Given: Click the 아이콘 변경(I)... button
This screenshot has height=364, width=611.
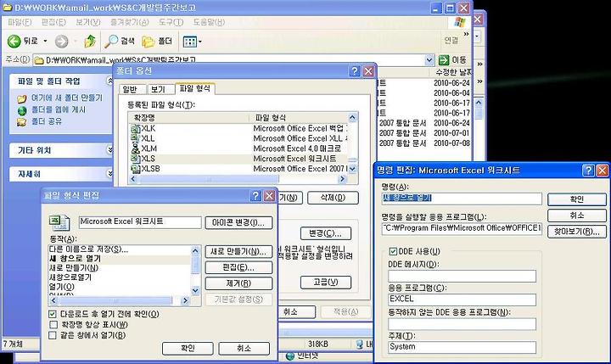Looking at the screenshot, I should click(238, 223).
